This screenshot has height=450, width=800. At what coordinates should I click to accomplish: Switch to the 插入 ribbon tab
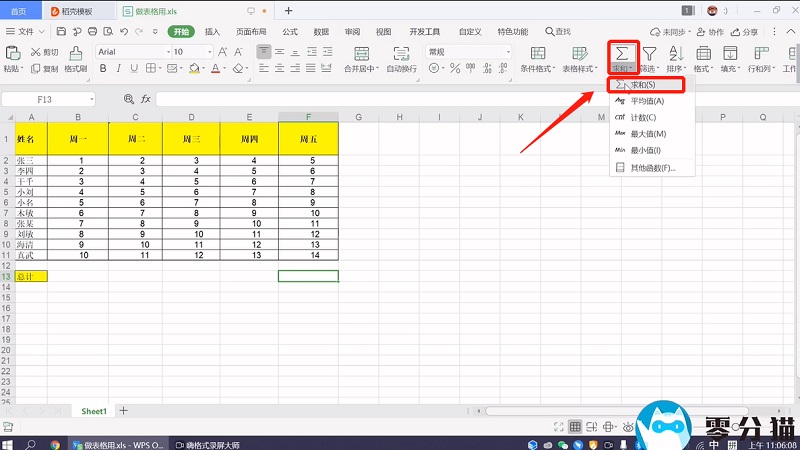pos(212,32)
